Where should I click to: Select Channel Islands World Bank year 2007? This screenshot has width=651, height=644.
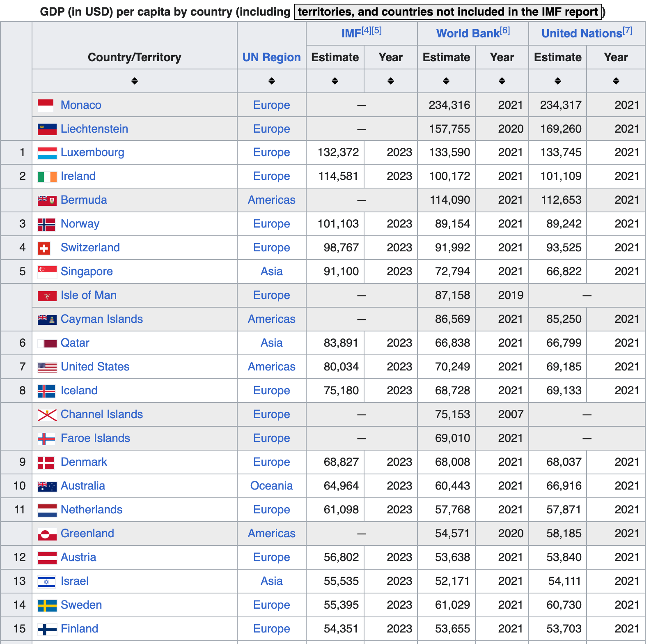pyautogui.click(x=511, y=414)
